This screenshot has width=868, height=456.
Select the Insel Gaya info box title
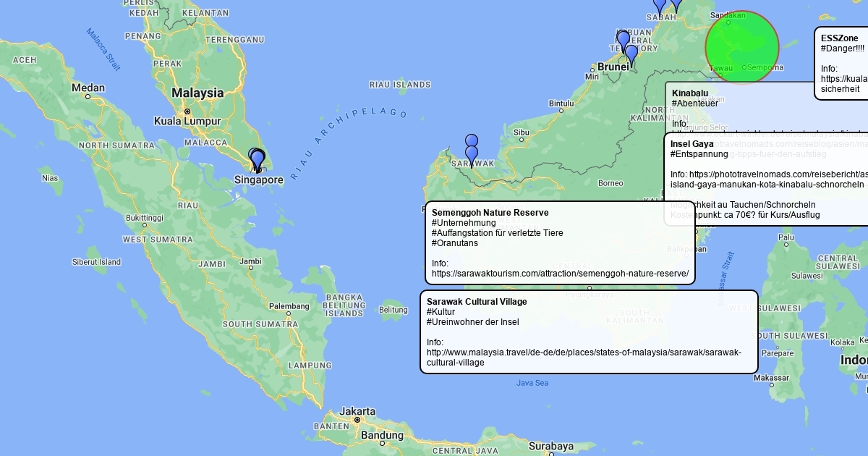coord(692,144)
